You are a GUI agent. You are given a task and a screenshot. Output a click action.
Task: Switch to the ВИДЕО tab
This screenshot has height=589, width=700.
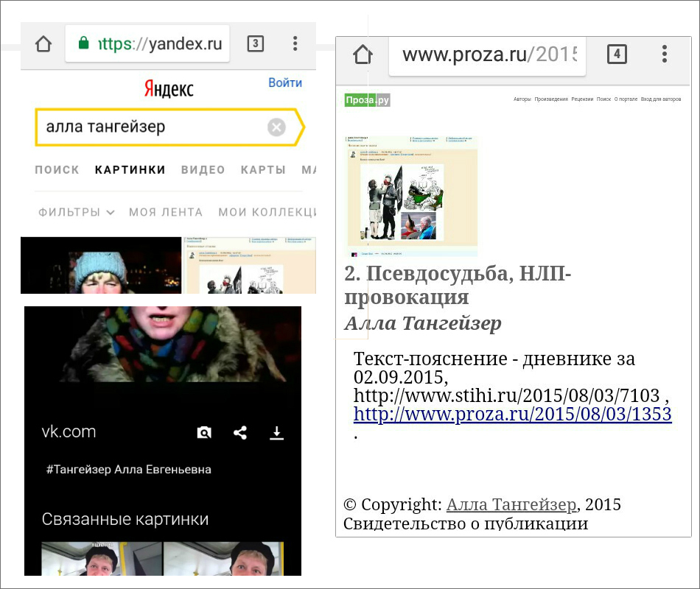(x=203, y=170)
